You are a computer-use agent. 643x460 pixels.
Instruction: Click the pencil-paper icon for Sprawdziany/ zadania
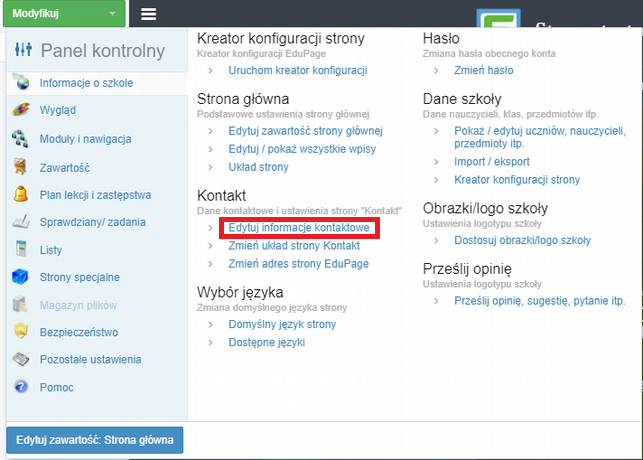tap(21, 221)
